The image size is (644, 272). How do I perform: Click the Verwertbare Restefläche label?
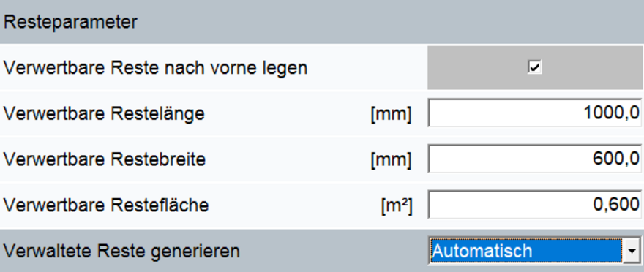pyautogui.click(x=106, y=205)
